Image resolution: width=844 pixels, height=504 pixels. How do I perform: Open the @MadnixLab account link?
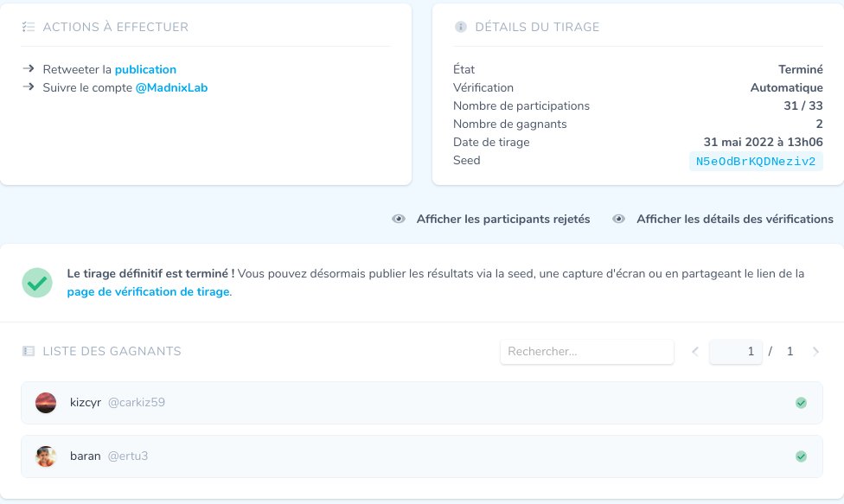pos(171,87)
